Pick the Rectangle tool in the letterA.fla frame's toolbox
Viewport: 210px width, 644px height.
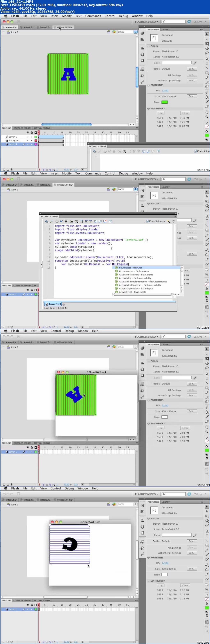[x=207, y=73]
